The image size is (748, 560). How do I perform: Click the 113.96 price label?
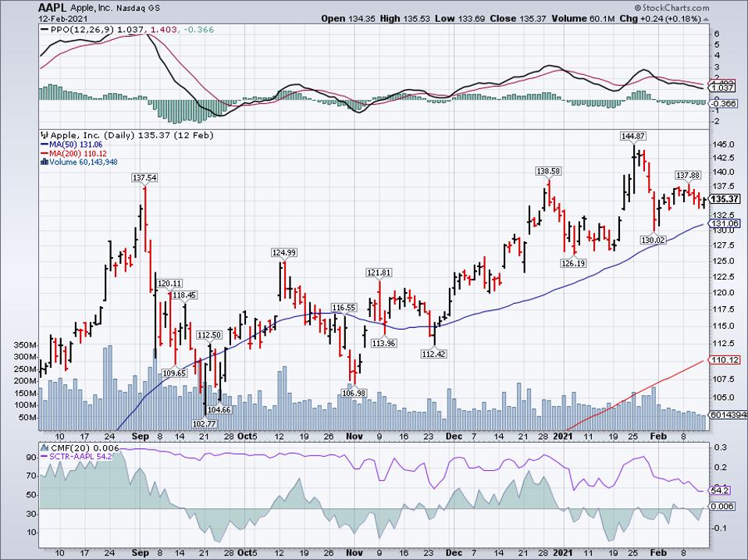(384, 344)
